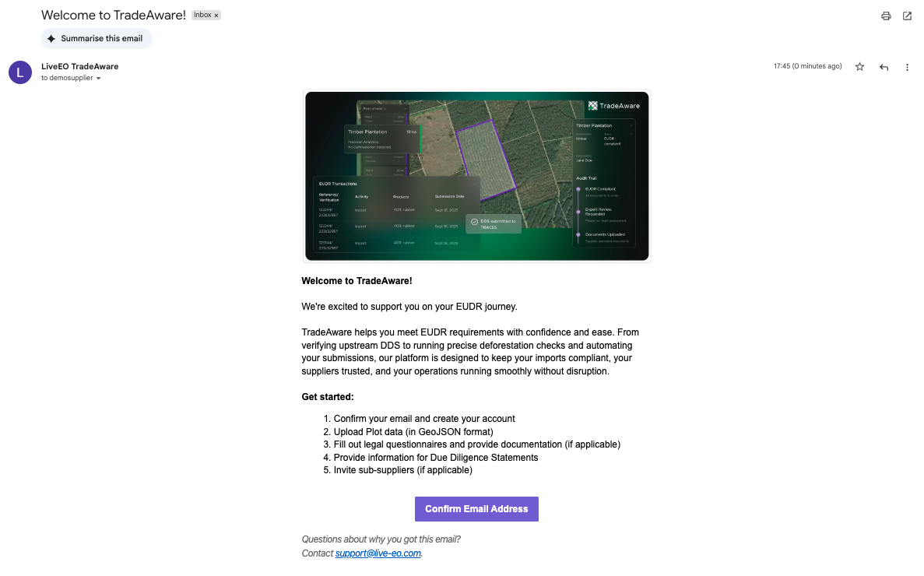This screenshot has width=924, height=576.
Task: Reply using the arrow icon
Action: tap(884, 67)
